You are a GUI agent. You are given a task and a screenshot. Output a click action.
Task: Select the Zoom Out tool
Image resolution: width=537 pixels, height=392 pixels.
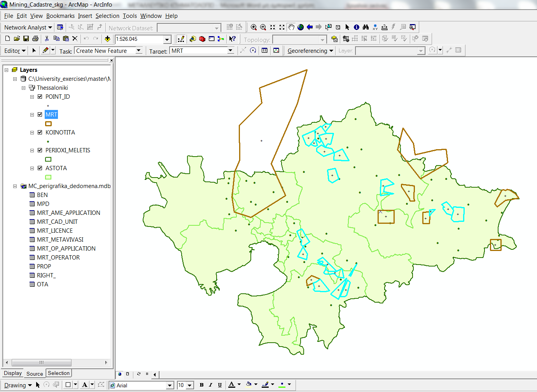(x=263, y=27)
